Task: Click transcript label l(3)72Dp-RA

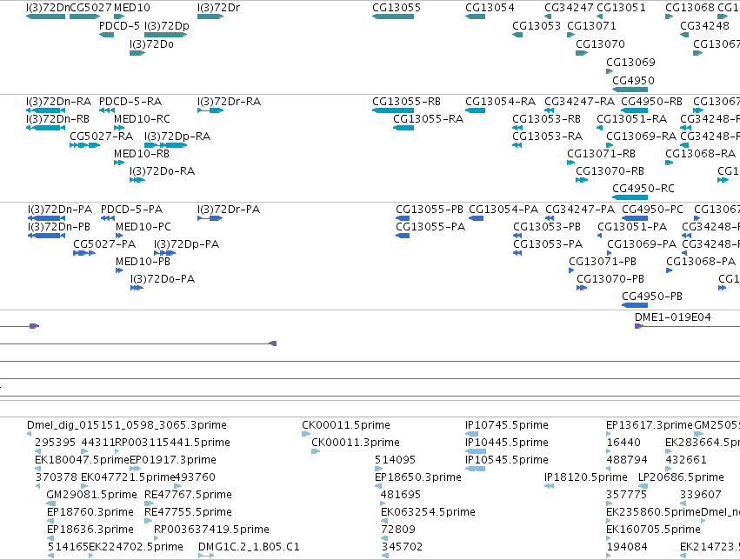Action: tap(177, 137)
